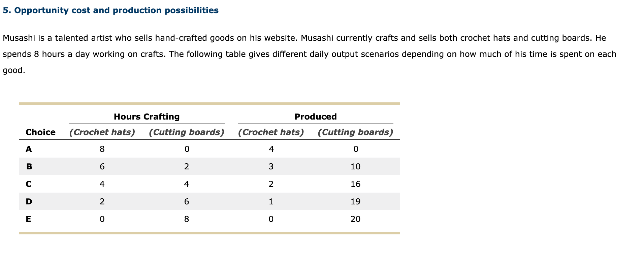Click the Produced '(Crochet hats)' subheader
The height and width of the screenshot is (264, 644).
[271, 132]
